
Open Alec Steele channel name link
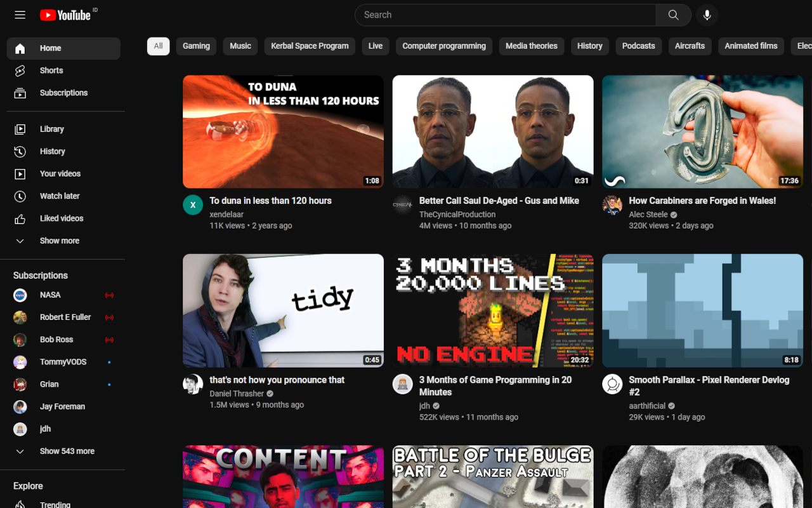click(x=648, y=215)
